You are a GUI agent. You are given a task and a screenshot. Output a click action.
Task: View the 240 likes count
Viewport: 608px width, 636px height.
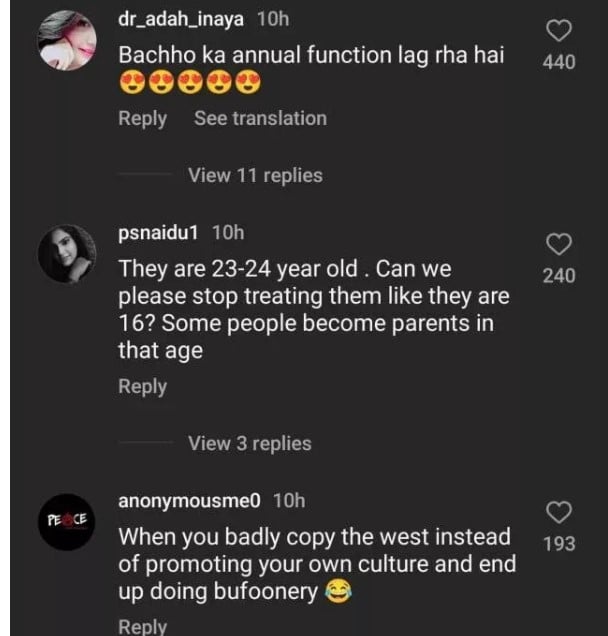point(558,275)
